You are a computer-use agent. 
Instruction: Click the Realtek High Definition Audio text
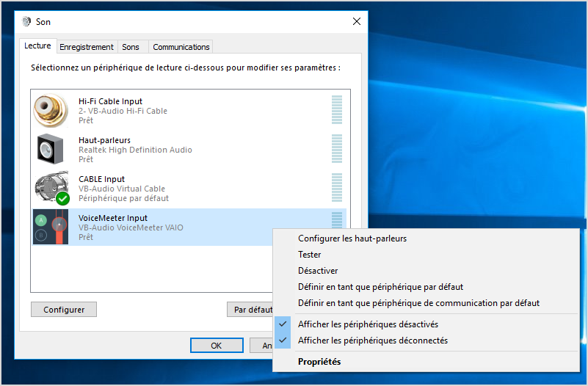(x=135, y=150)
